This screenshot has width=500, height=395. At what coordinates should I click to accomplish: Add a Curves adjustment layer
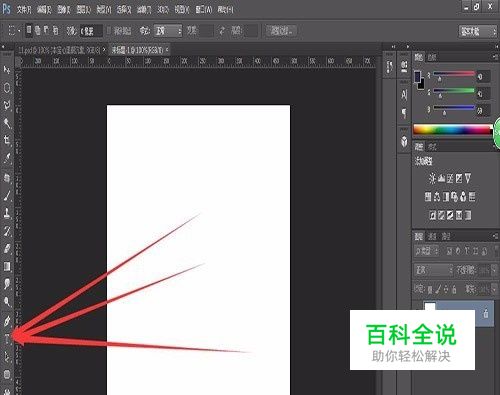[450, 178]
